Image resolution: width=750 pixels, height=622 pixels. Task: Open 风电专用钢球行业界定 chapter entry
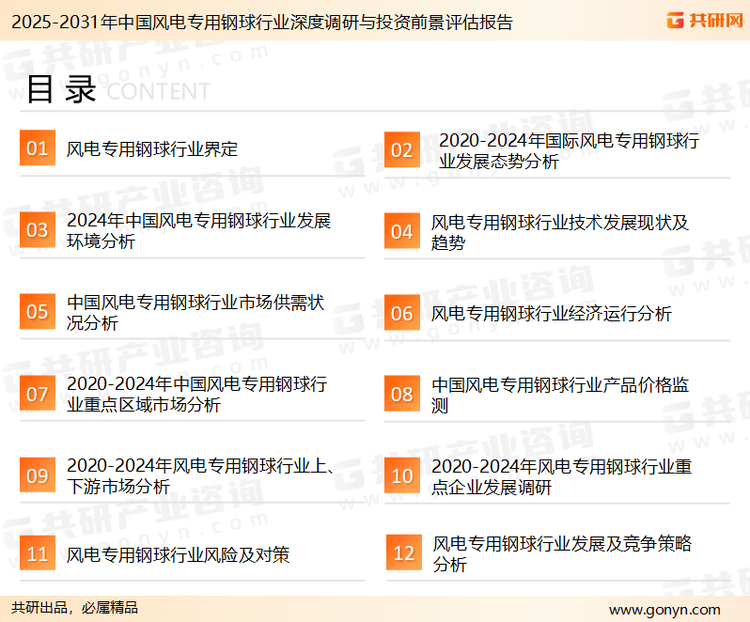click(152, 150)
